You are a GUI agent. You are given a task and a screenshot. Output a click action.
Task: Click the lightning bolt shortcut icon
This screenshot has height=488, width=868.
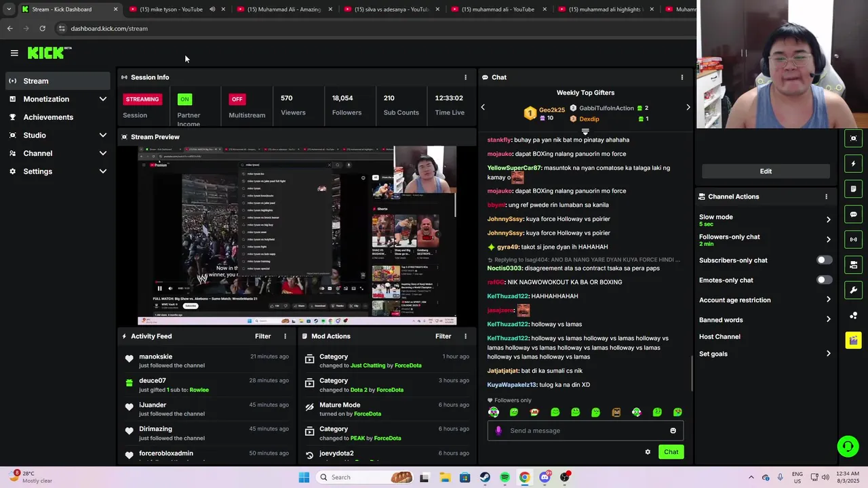tap(853, 163)
